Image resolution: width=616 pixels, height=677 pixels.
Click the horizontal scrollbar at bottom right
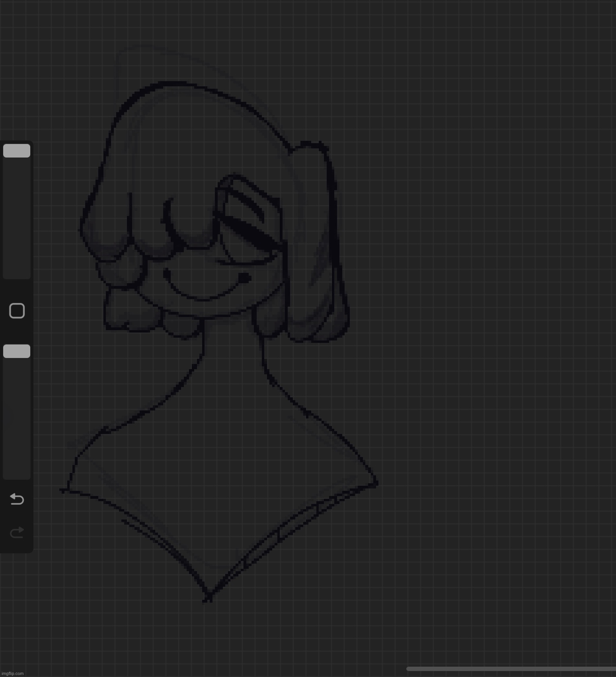click(511, 669)
